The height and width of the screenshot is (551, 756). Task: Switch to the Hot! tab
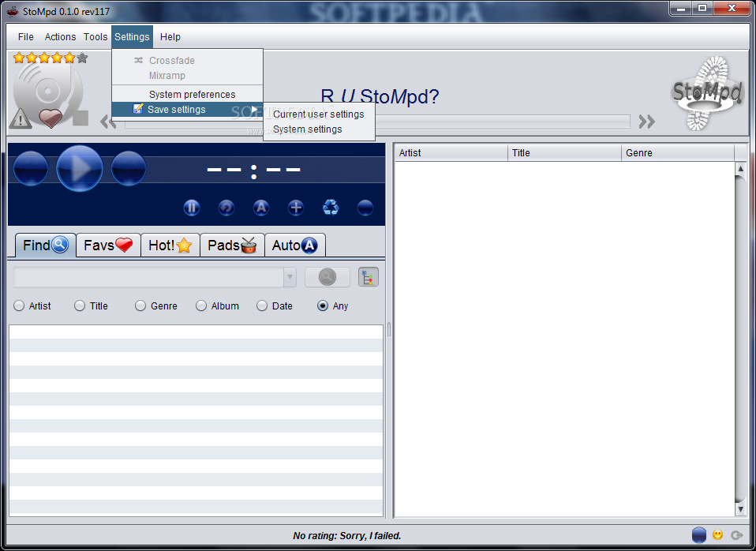170,245
